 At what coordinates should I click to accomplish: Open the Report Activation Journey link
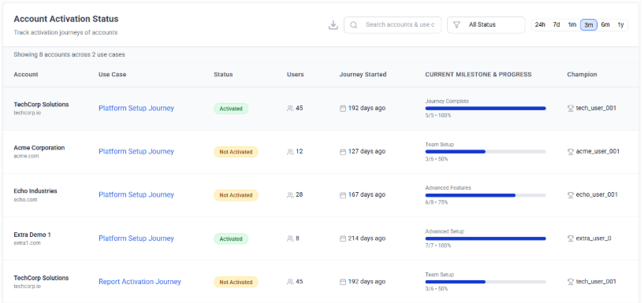[x=140, y=282]
